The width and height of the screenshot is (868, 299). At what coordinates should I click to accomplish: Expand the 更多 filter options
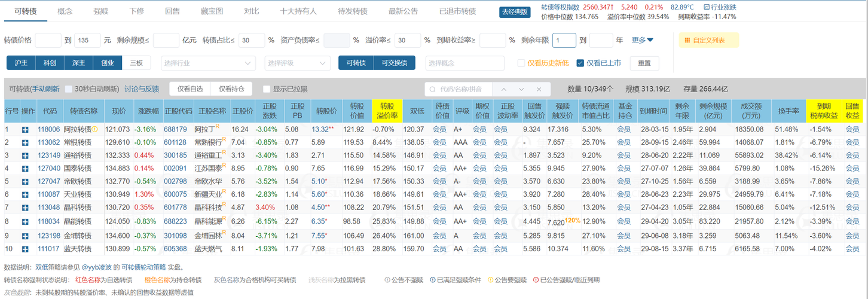[x=642, y=40]
